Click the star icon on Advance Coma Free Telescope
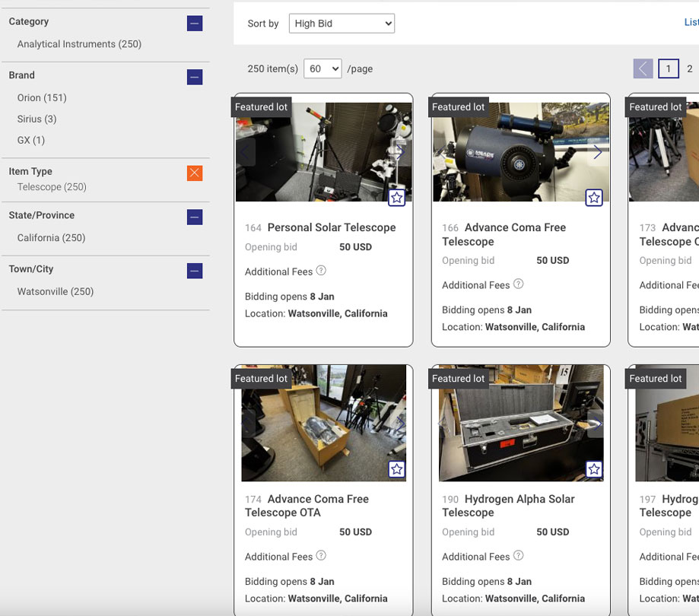Screen dimensions: 699x616 click(x=594, y=198)
